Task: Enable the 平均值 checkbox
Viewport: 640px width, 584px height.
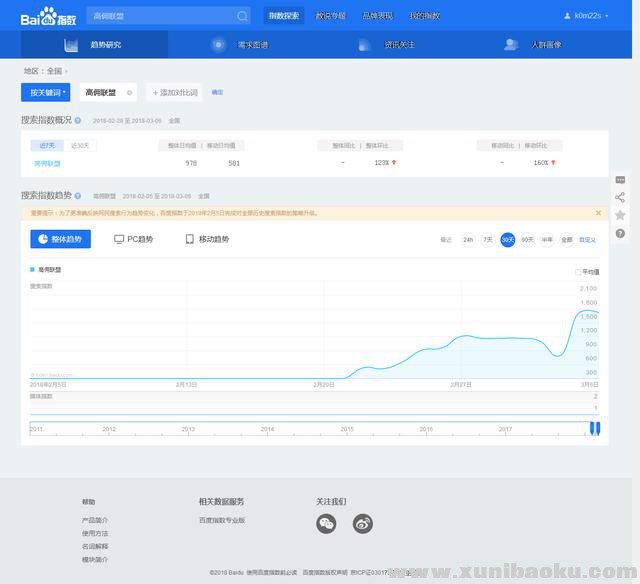Action: [578, 271]
